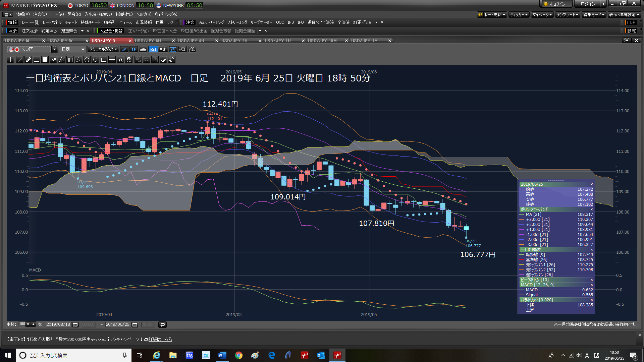Screen dimensions: 644x362
Task: Click the 全決済 close-all button
Action: point(343,22)
